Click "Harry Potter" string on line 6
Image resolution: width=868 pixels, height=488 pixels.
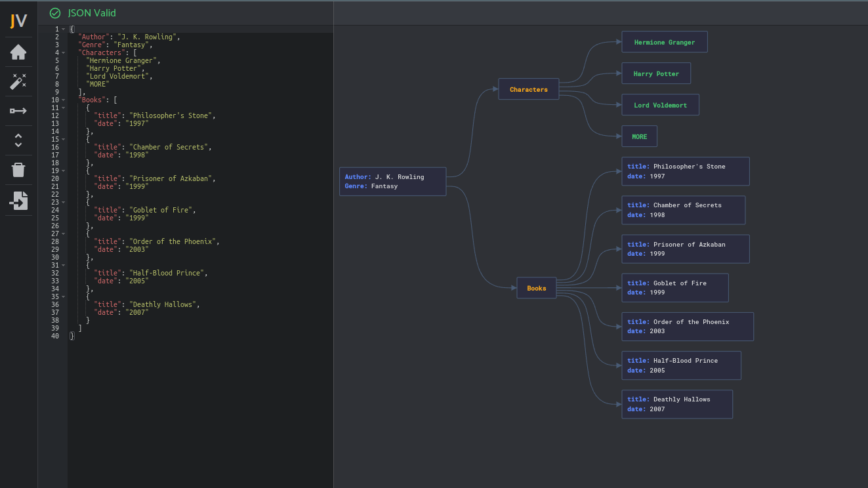114,69
